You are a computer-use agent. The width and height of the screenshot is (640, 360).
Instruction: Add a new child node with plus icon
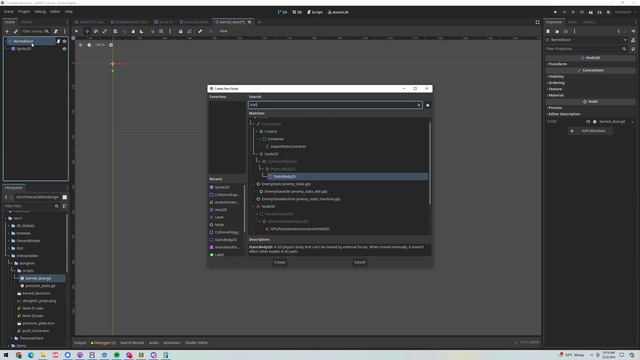(7, 31)
